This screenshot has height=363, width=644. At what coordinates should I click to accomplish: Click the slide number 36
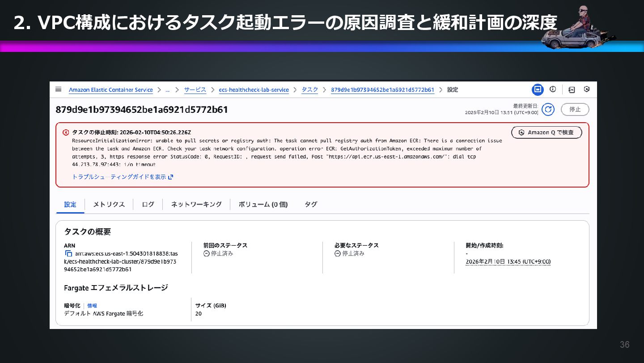pyautogui.click(x=625, y=345)
